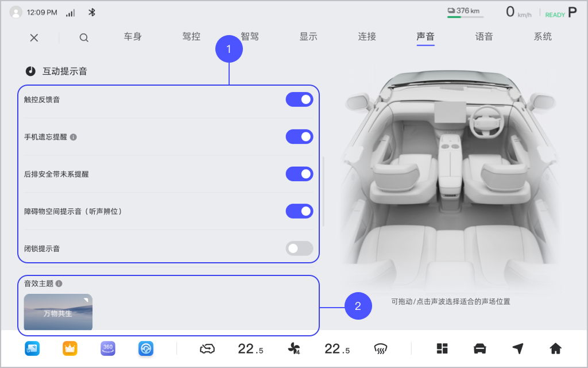The width and height of the screenshot is (588, 368).
Task: Click the settings list scrollbar
Action: (x=323, y=191)
